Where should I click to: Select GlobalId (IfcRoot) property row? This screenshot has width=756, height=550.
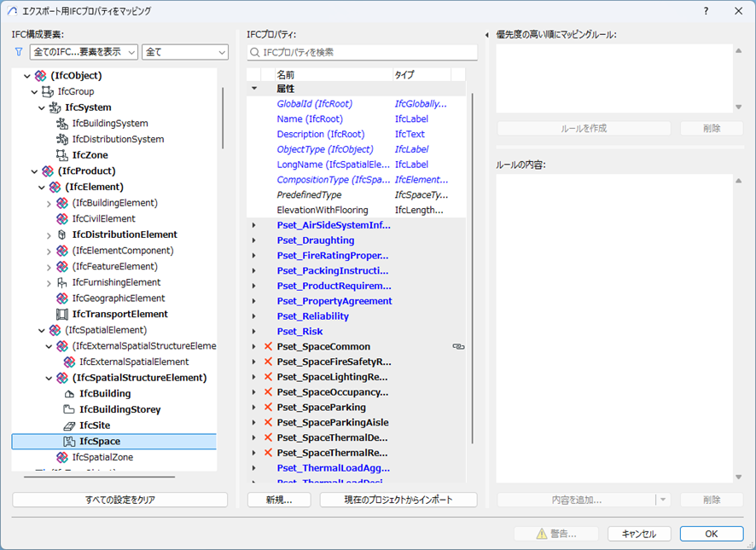[356, 104]
